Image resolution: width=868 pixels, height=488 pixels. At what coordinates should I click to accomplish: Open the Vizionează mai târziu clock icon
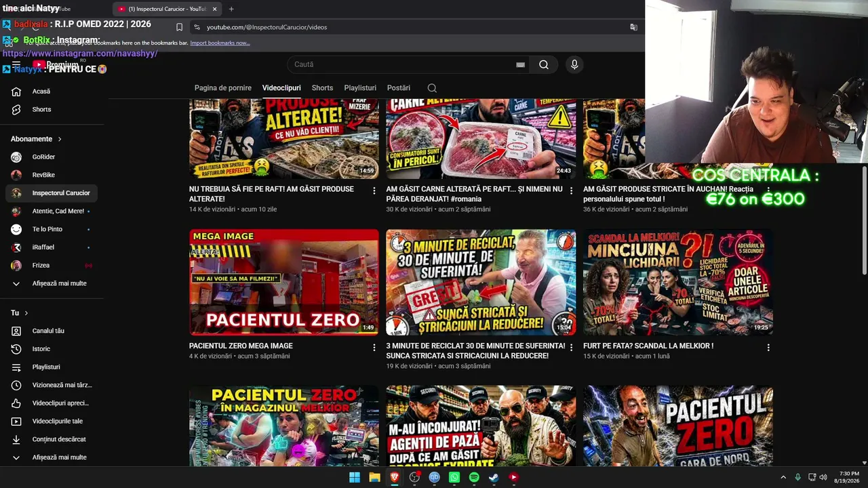click(x=16, y=385)
